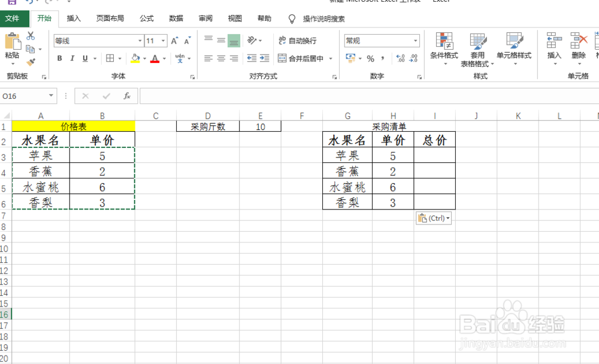Click the accounting number format icon

(350, 58)
